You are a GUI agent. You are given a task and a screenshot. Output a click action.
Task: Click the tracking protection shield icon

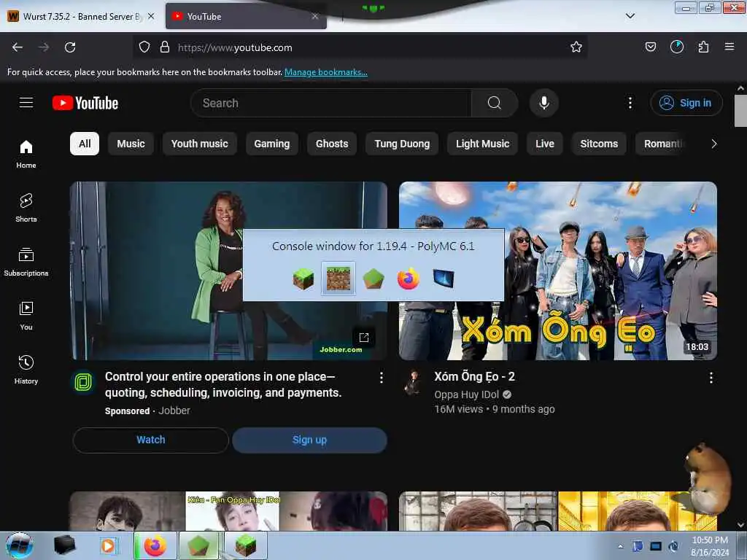click(x=144, y=47)
